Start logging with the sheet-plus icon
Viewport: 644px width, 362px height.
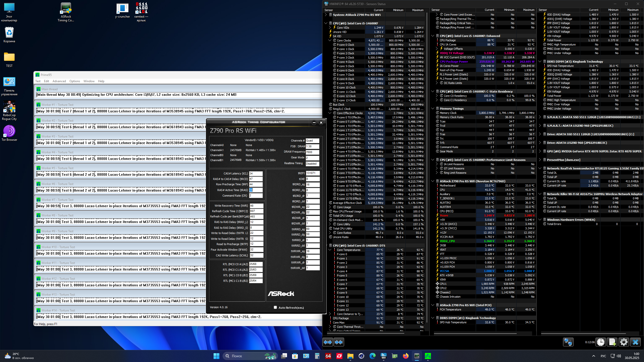[612, 342]
